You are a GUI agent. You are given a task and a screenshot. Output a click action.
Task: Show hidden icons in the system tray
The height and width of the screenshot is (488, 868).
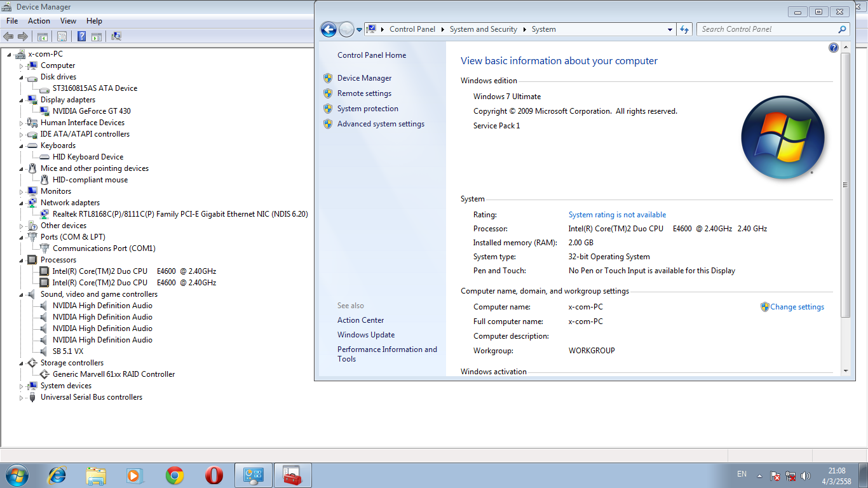coord(759,475)
